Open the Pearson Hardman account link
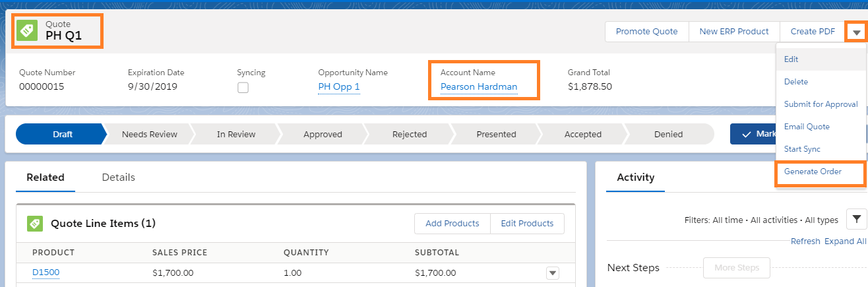The width and height of the screenshot is (868, 287). 479,87
